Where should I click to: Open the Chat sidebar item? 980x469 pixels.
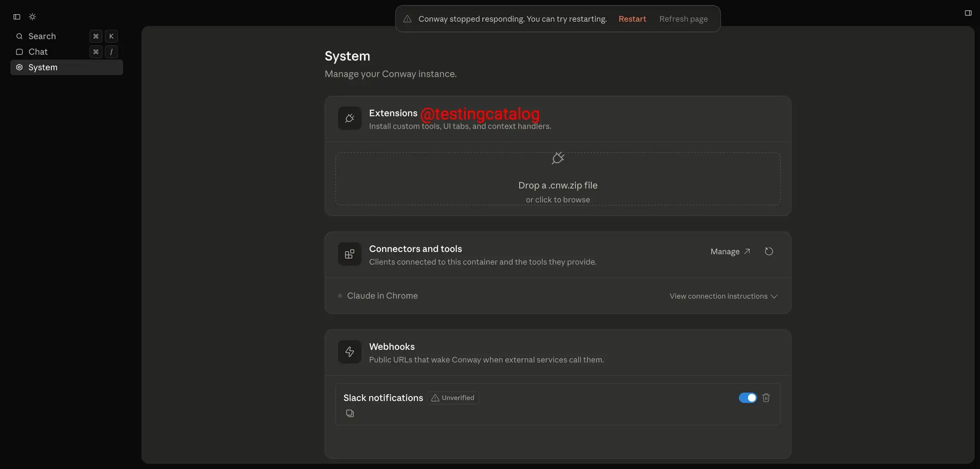[38, 52]
